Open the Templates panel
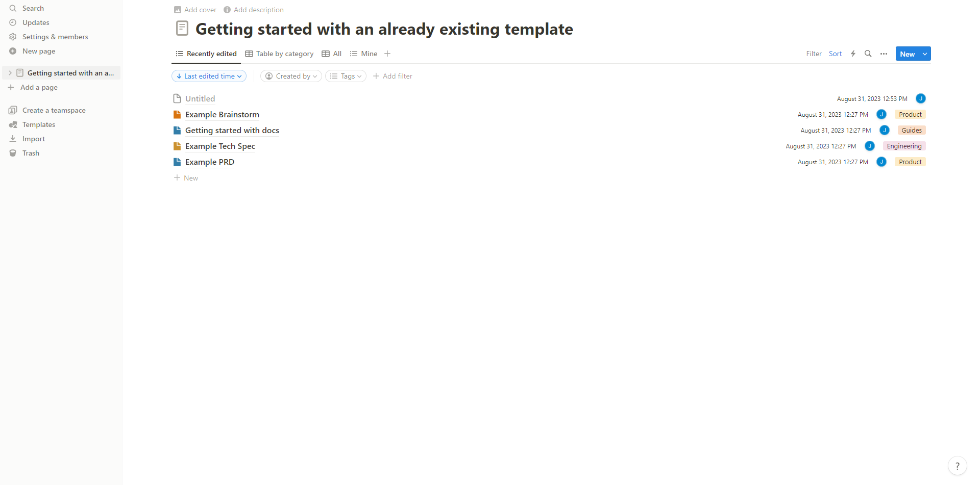The image size is (980, 485). click(x=38, y=124)
